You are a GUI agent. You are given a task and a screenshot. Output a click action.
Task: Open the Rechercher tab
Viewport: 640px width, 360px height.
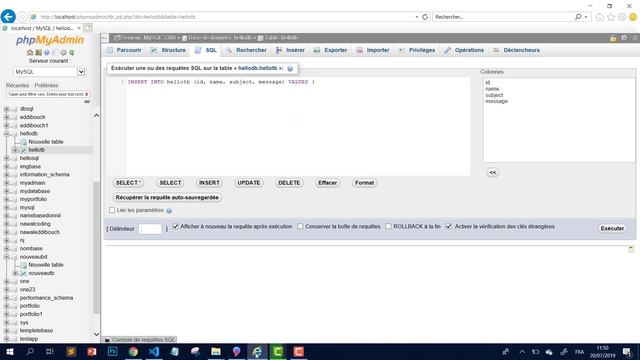click(246, 50)
